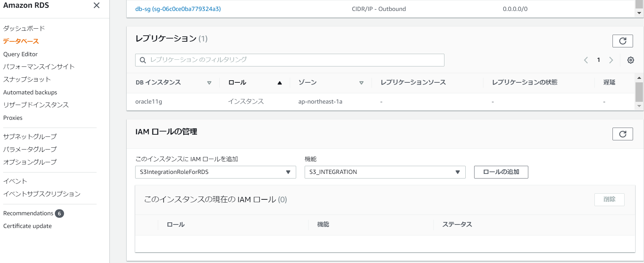
Task: Sort by ロール column ascending arrow
Action: 280,83
